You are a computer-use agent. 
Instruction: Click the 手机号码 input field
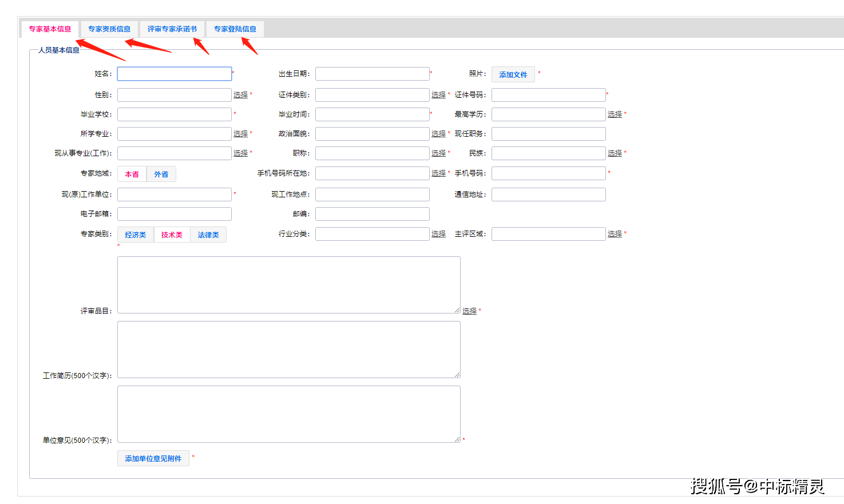(548, 173)
